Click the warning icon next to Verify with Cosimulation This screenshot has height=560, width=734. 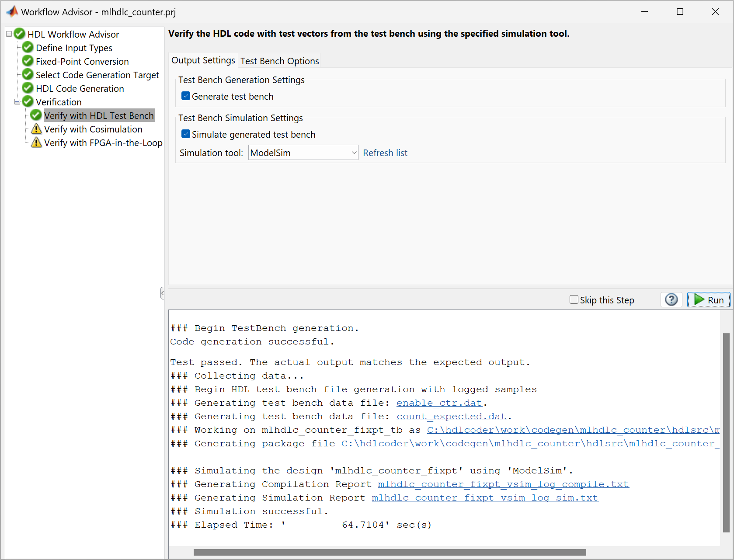[36, 129]
